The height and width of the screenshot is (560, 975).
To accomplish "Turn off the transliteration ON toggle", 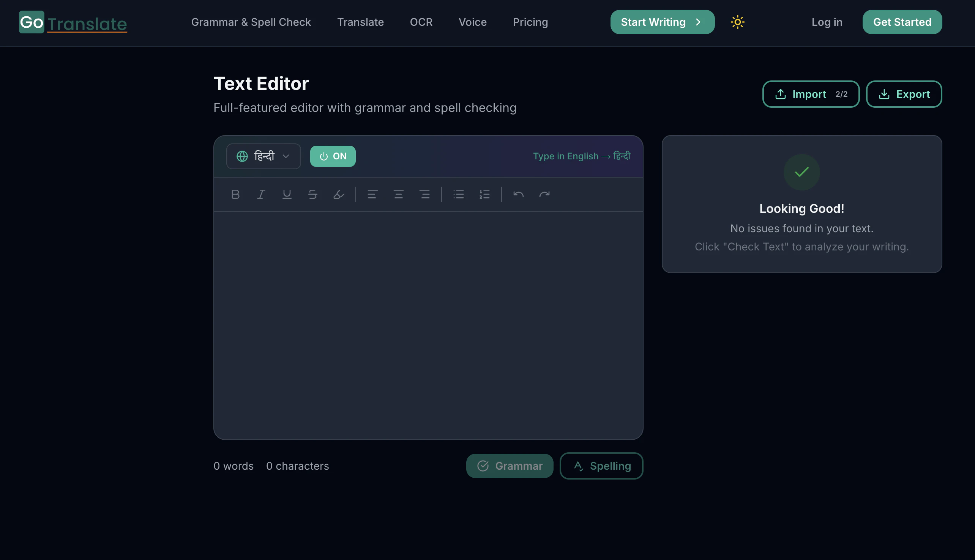I will click(x=333, y=156).
